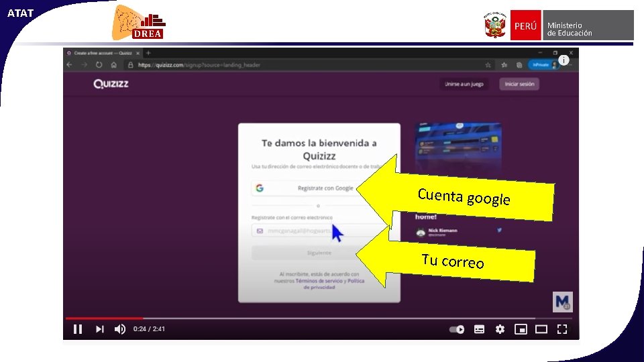Enter fullscreen video mode
The width and height of the screenshot is (644, 362).
click(x=562, y=329)
